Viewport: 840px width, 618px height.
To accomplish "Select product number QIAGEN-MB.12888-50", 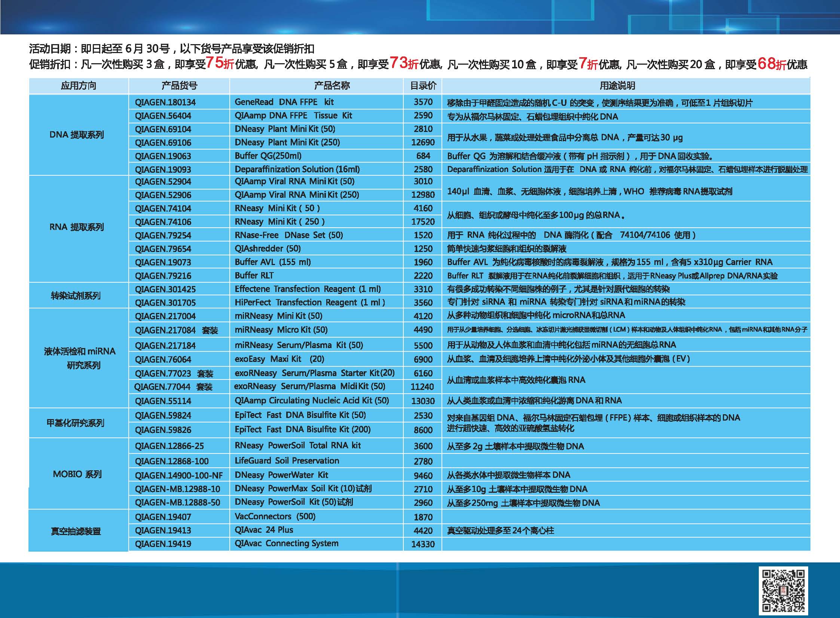I will pyautogui.click(x=178, y=502).
